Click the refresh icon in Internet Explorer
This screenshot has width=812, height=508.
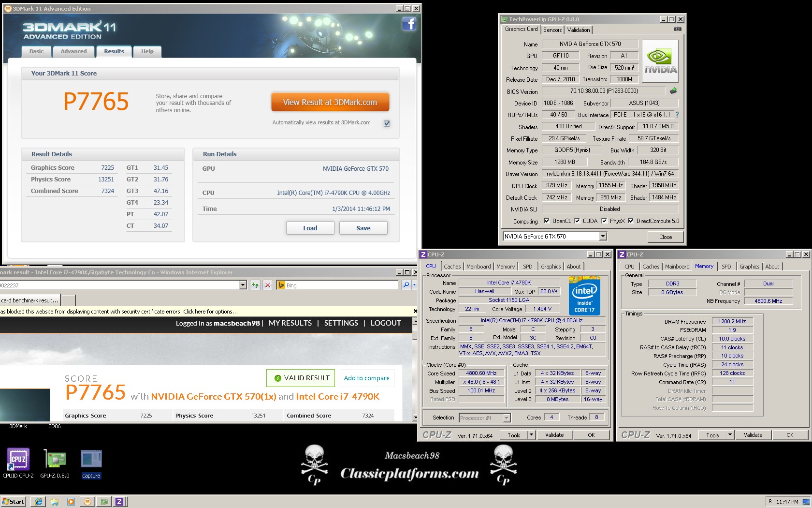[255, 285]
